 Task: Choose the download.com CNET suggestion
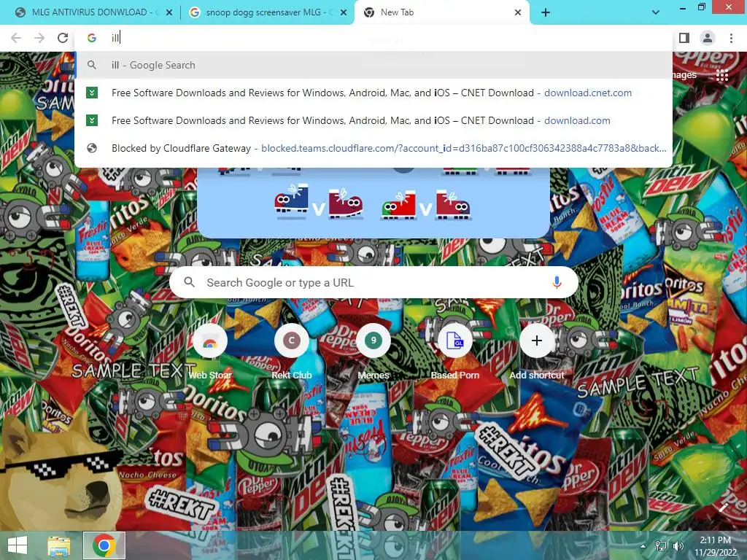(x=373, y=120)
